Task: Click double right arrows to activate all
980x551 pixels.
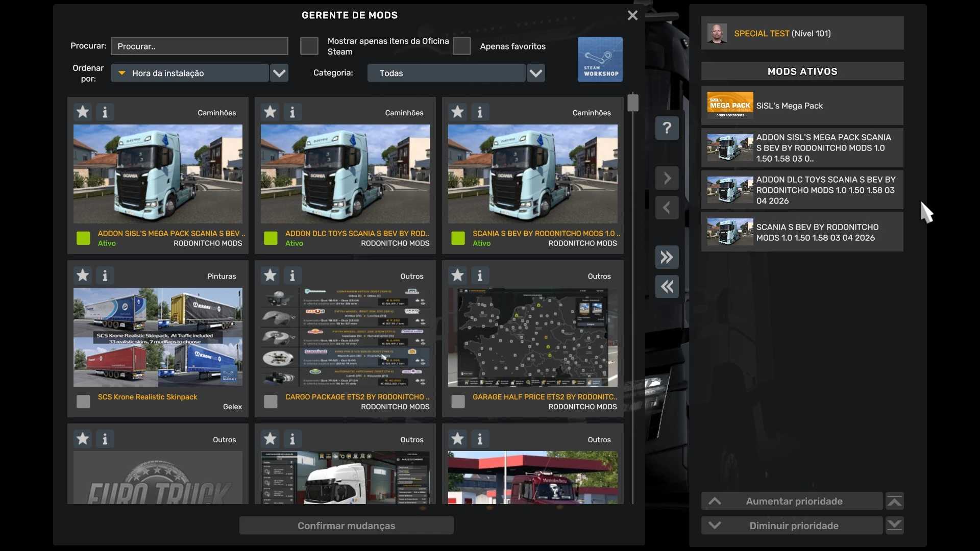Action: (667, 257)
